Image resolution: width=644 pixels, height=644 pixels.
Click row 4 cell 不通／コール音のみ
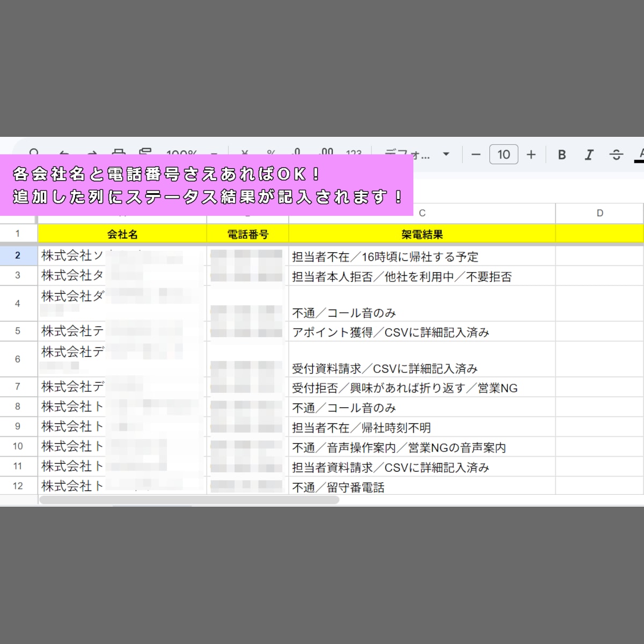[x=422, y=304]
